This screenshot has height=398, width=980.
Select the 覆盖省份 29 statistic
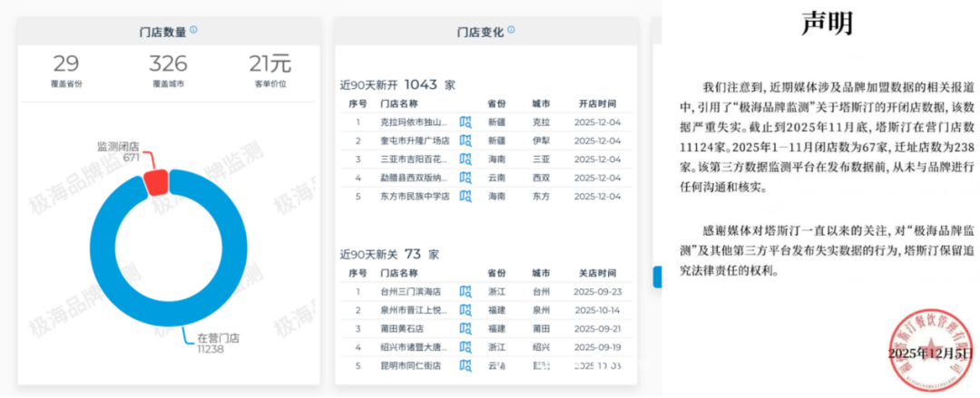click(x=65, y=71)
